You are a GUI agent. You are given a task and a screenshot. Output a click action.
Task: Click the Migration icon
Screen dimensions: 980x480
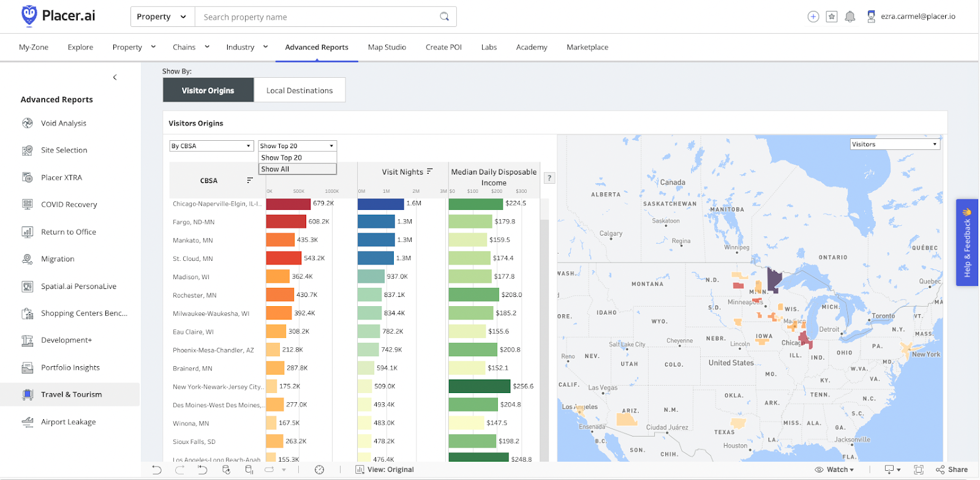28,259
